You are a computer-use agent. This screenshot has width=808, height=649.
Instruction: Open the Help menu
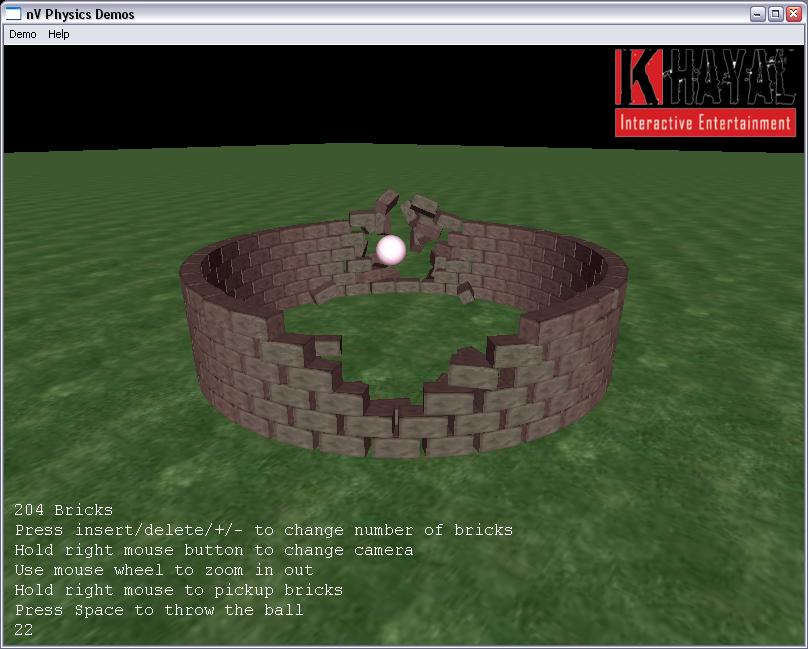pos(59,34)
